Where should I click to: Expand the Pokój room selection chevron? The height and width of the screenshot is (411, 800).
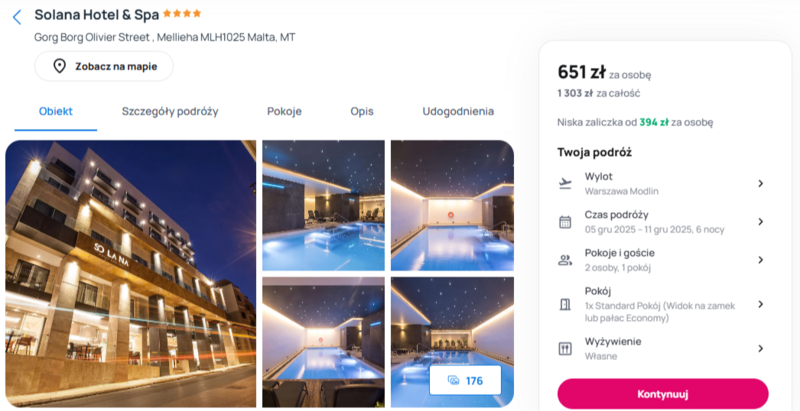click(x=760, y=304)
